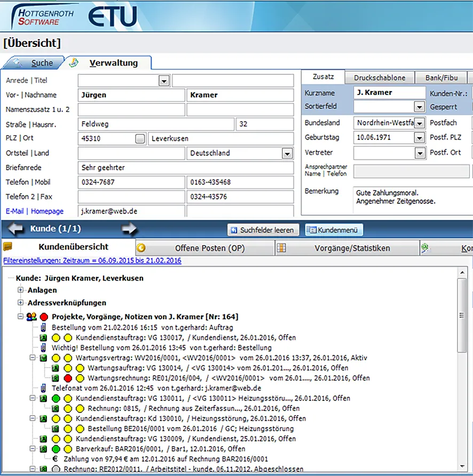Click red status dot on Wartungsrechnung RE01/2016/004
The width and height of the screenshot is (473, 476).
click(x=68, y=378)
